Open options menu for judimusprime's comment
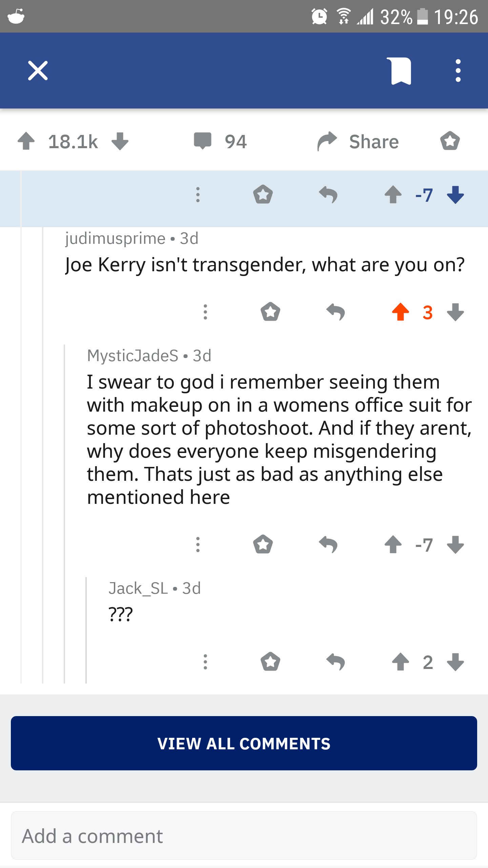The width and height of the screenshot is (488, 868). tap(205, 312)
